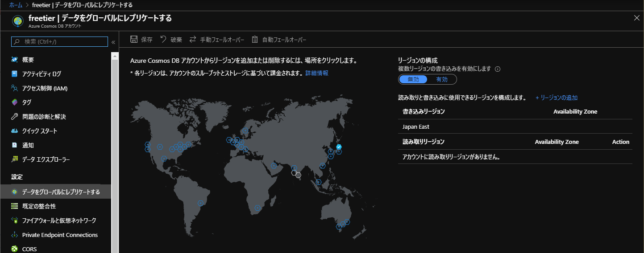Collapse the sidebar with double-chevron button

tap(113, 42)
